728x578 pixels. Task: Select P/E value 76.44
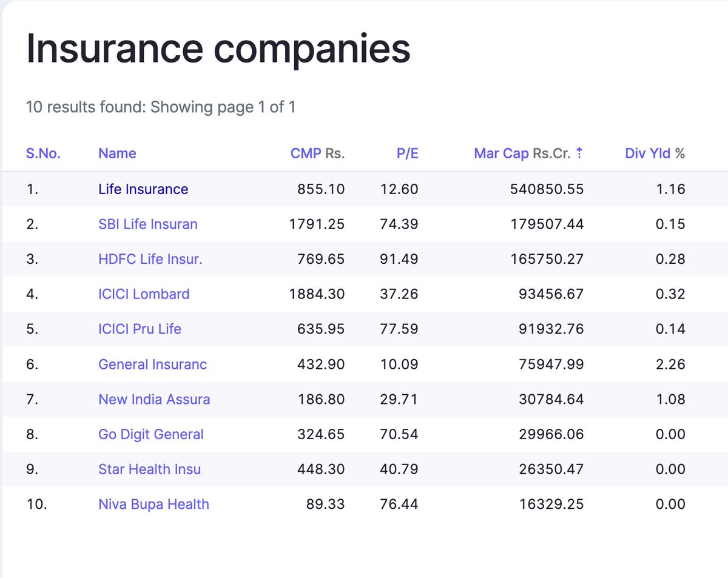[399, 505]
